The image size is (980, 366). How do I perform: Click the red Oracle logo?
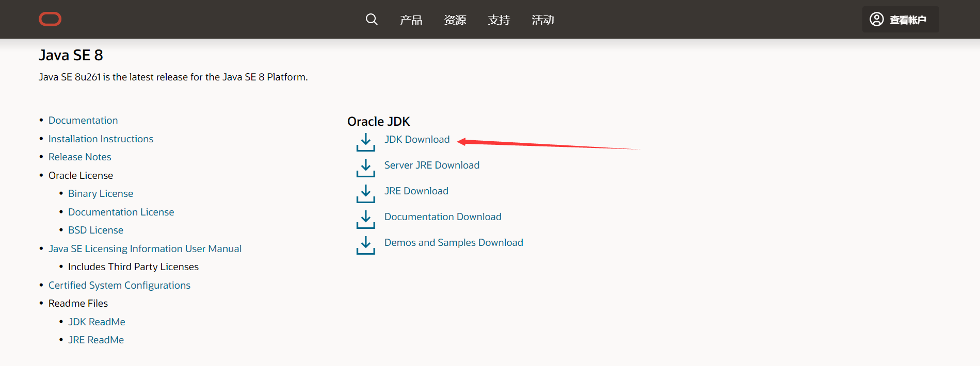point(50,20)
